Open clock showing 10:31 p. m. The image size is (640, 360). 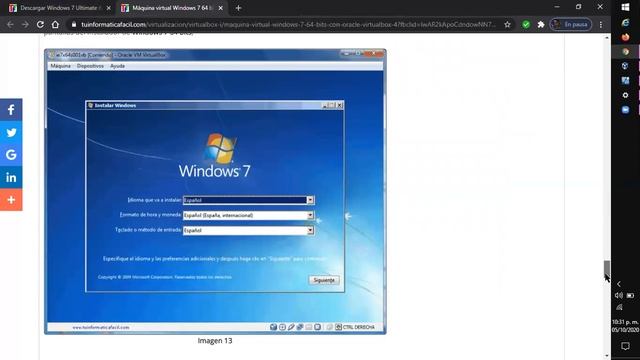(x=625, y=326)
